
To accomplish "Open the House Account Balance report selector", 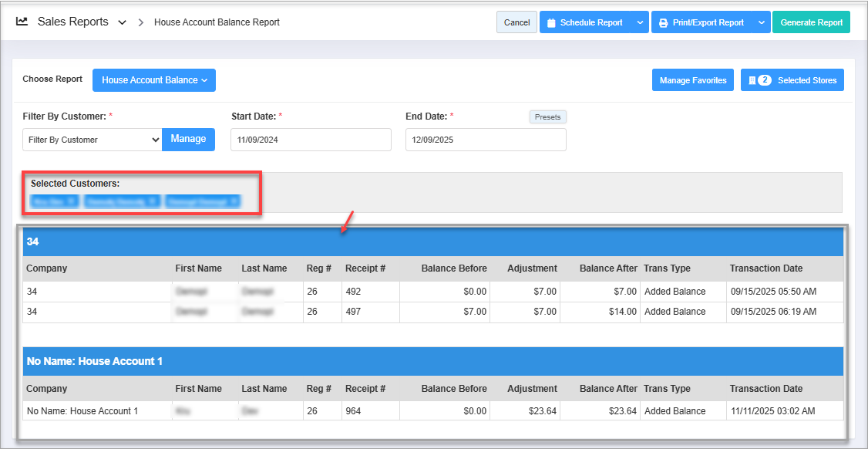I will [x=154, y=80].
